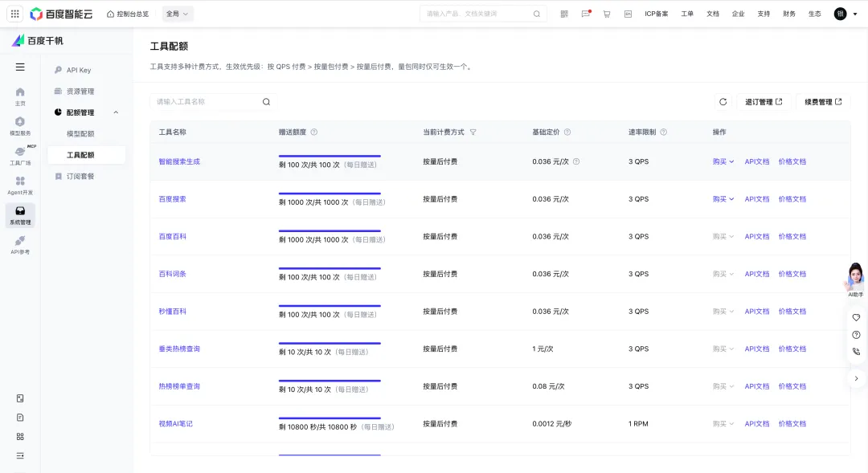The width and height of the screenshot is (868, 473).
Task: Open 购买 dropdown for 百度搜索
Action: [723, 199]
